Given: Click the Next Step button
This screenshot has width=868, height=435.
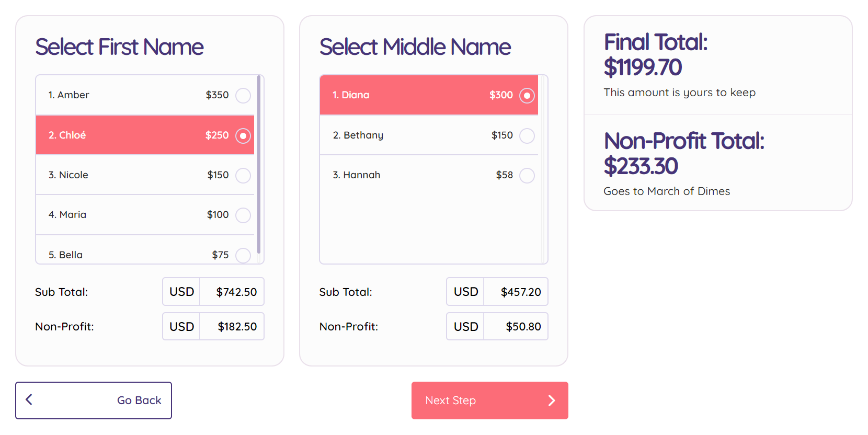Looking at the screenshot, I should (489, 400).
